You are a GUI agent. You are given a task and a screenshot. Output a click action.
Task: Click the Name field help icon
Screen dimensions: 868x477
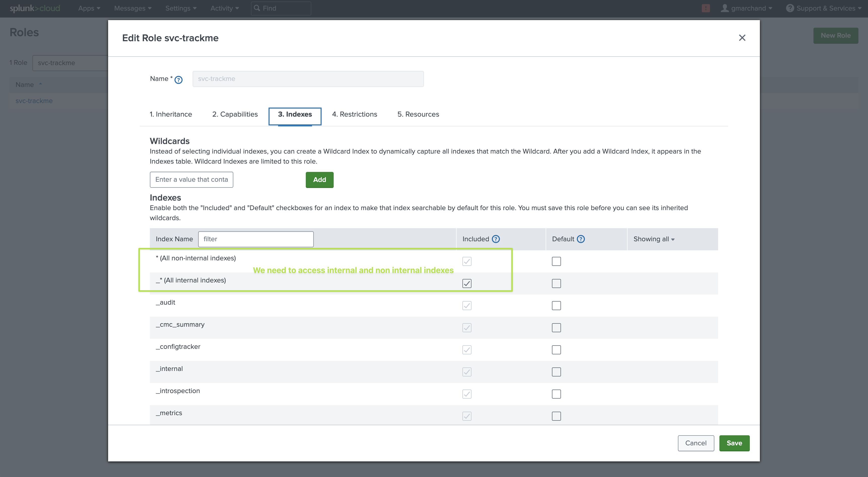pos(179,80)
